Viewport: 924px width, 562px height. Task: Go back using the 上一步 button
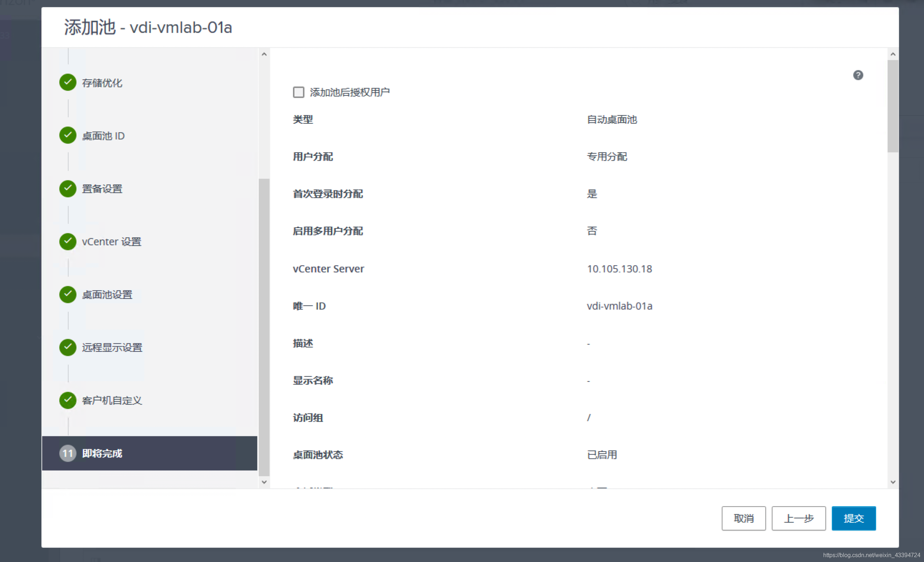coord(799,518)
